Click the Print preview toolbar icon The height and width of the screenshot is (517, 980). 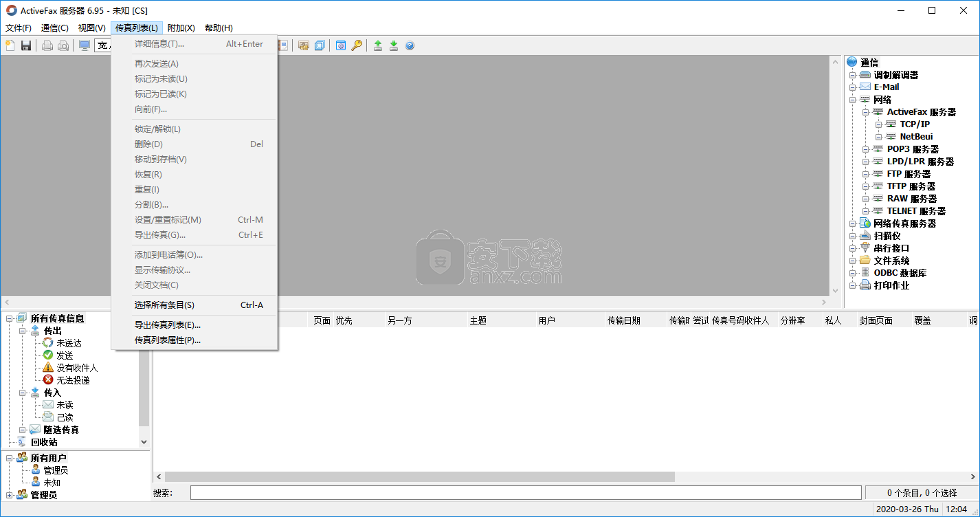[x=63, y=45]
